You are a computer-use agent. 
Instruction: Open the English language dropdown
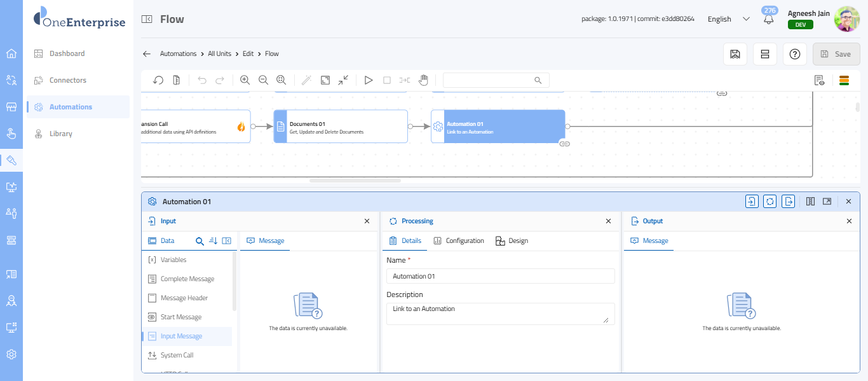pos(728,19)
